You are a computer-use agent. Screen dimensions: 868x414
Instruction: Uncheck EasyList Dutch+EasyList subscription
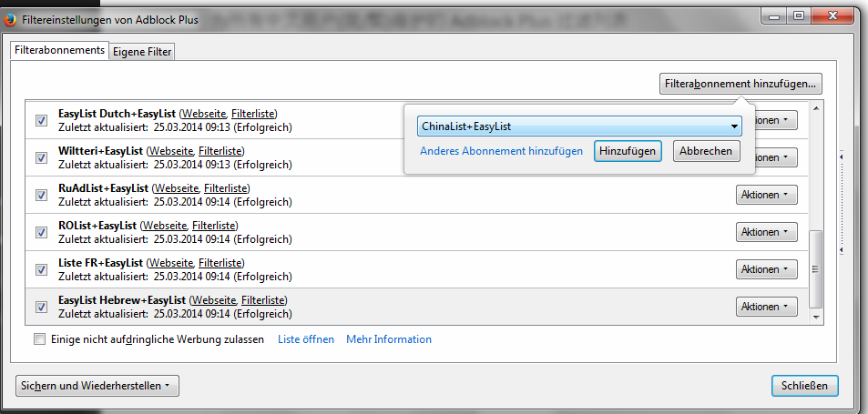(x=41, y=120)
